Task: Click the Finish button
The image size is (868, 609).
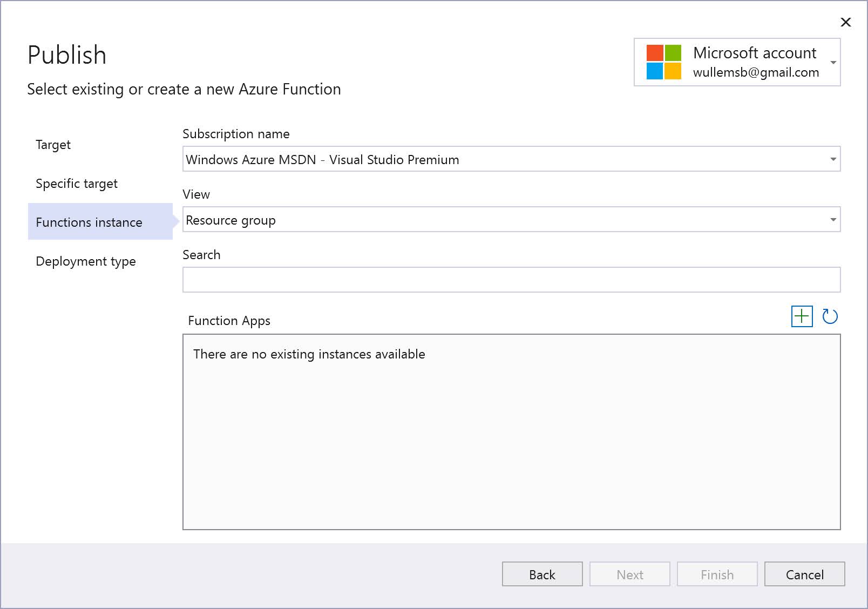Action: coord(717,574)
